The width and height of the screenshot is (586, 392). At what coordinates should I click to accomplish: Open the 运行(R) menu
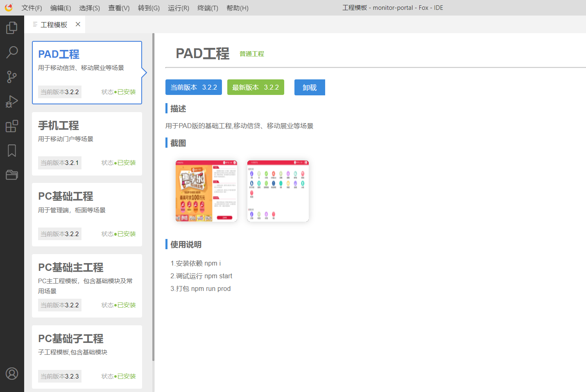click(x=178, y=8)
